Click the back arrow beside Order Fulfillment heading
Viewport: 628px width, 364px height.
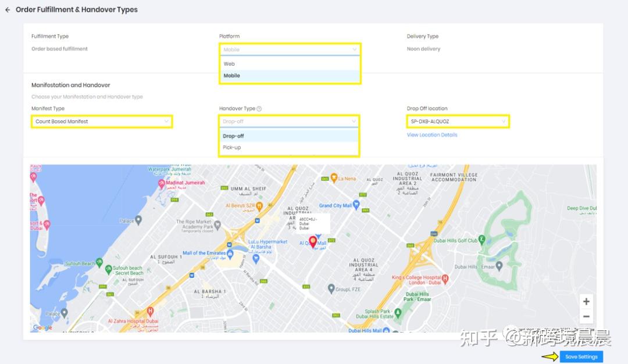pyautogui.click(x=6, y=9)
